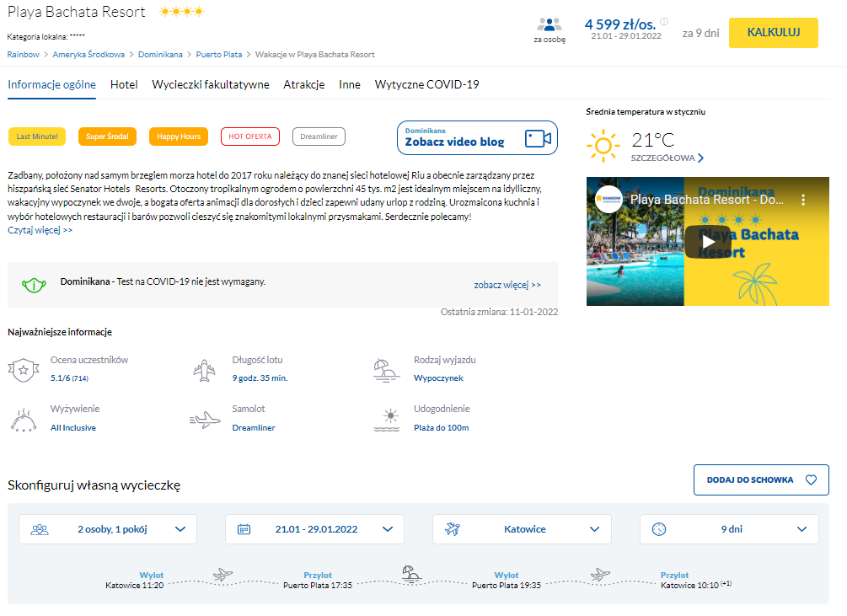The width and height of the screenshot is (847, 616).
Task: Open the Katowice departure airport dropdown
Action: coord(522,529)
